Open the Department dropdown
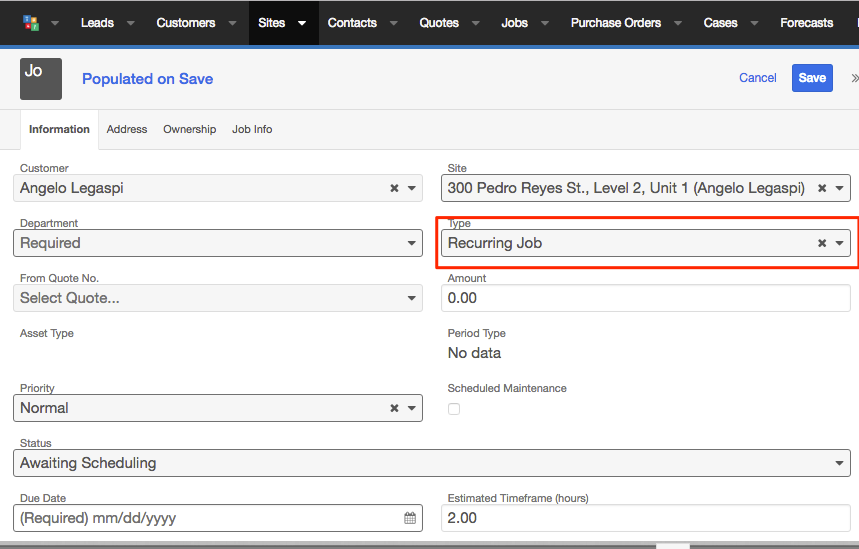The height and width of the screenshot is (549, 859). [x=218, y=243]
